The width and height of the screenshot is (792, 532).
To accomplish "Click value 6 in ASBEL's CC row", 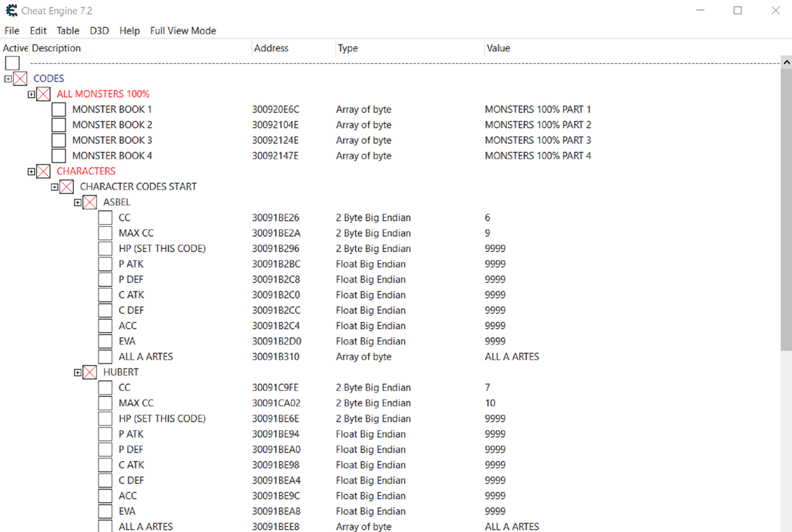I will (x=487, y=217).
